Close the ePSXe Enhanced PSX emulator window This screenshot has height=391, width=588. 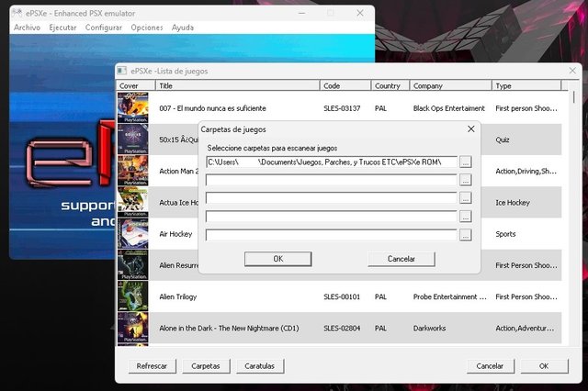[x=360, y=13]
